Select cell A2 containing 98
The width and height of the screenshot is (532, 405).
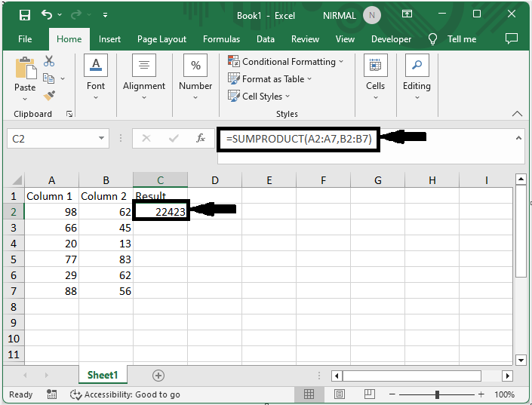point(51,212)
